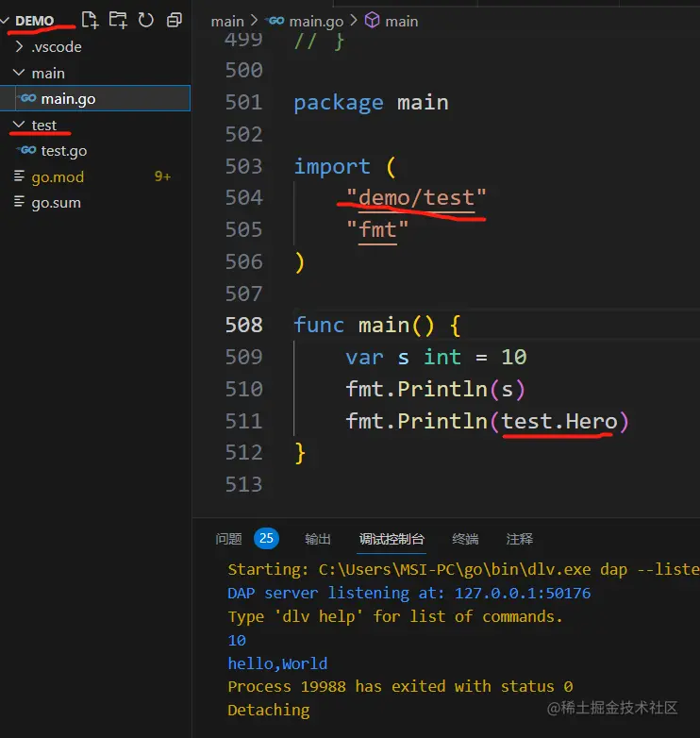Viewport: 700px width, 738px height.
Task: Click the main.go breadcrumb
Action: [316, 21]
